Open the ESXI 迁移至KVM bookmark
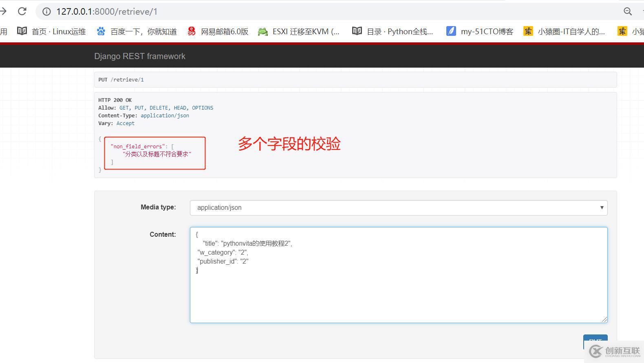 299,31
